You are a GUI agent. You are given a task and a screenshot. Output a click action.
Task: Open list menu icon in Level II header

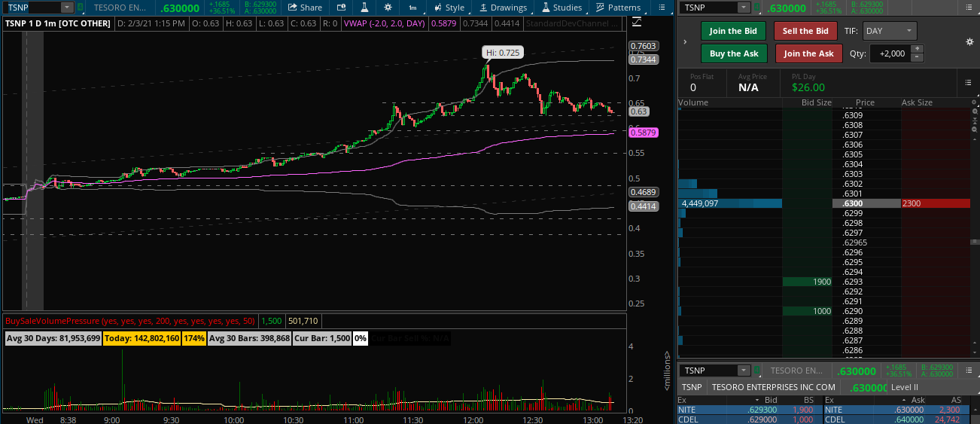click(x=969, y=371)
